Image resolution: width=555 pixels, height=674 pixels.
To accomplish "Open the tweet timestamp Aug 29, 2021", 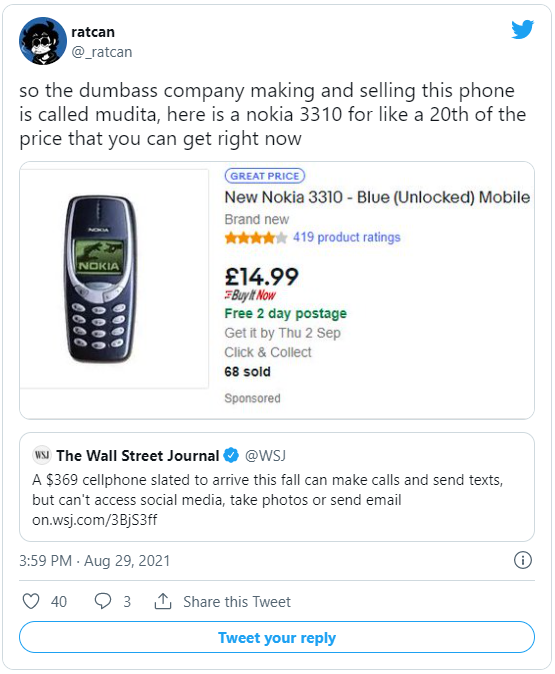I will click(95, 561).
